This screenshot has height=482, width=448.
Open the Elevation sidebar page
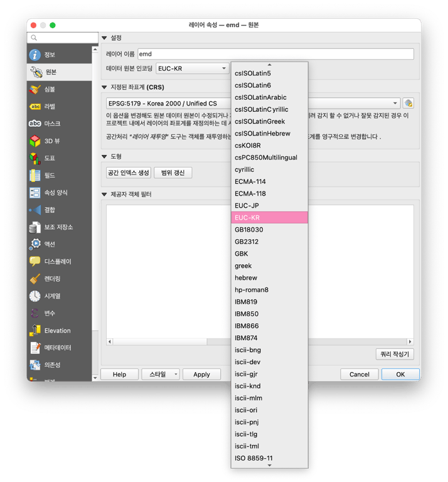pyautogui.click(x=60, y=331)
